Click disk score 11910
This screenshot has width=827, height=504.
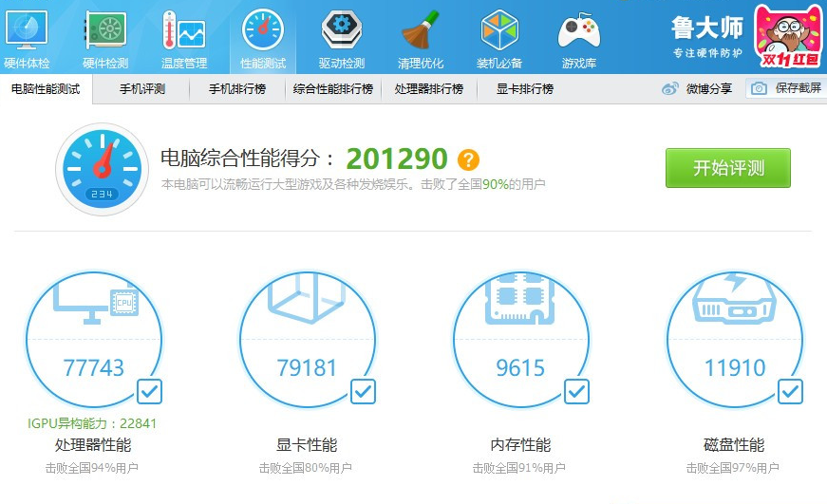[x=735, y=368]
